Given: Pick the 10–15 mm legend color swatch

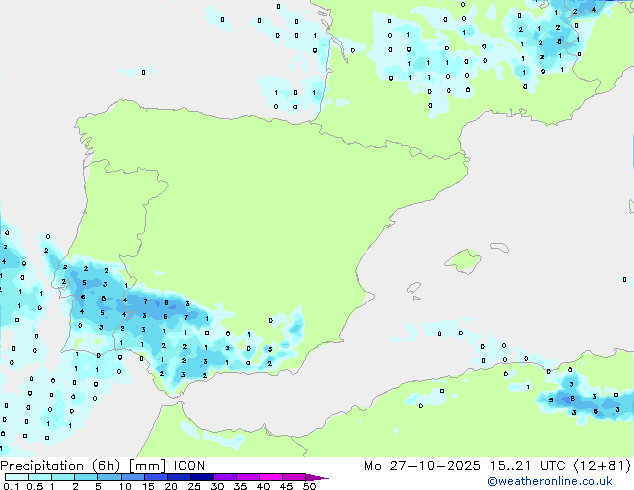Looking at the screenshot, I should pyautogui.click(x=133, y=477).
